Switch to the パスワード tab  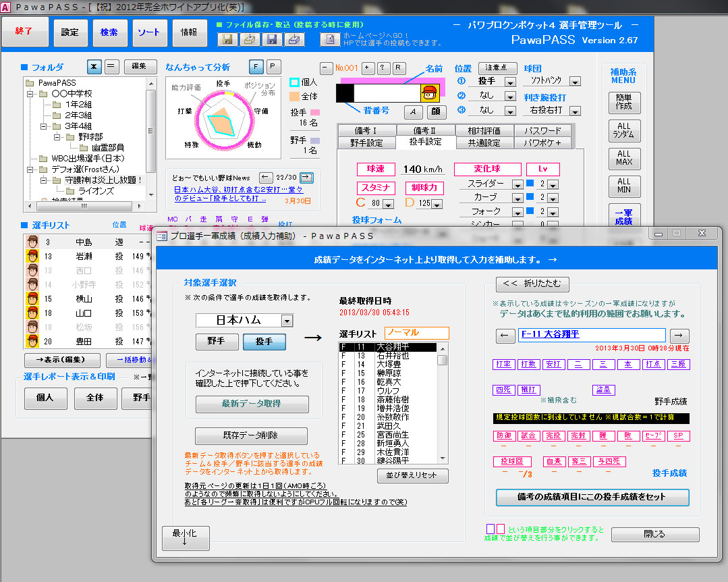click(x=542, y=130)
